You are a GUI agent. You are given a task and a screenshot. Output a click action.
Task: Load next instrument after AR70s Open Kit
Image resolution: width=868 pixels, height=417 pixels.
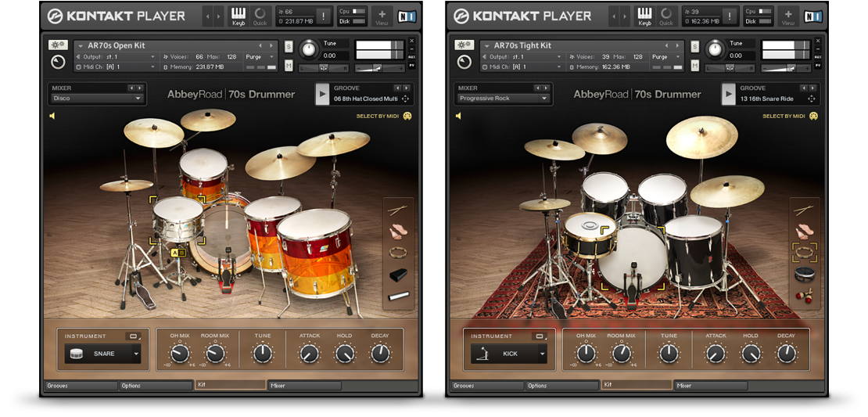click(x=271, y=46)
